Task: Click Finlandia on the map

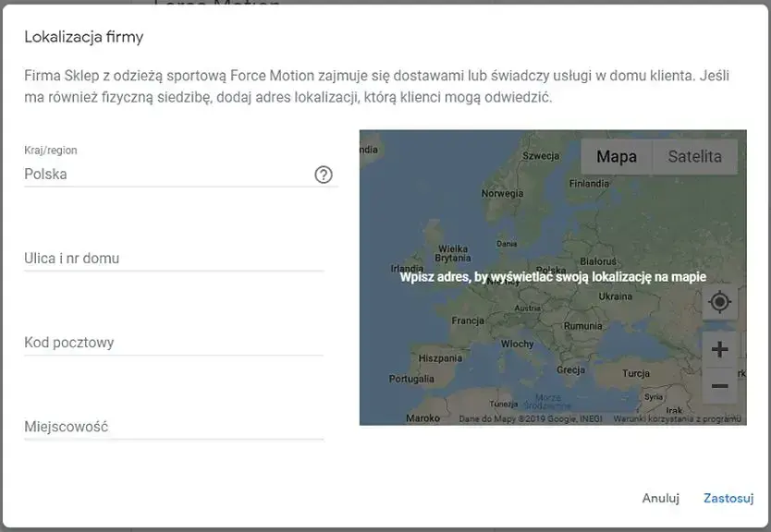Action: click(589, 183)
